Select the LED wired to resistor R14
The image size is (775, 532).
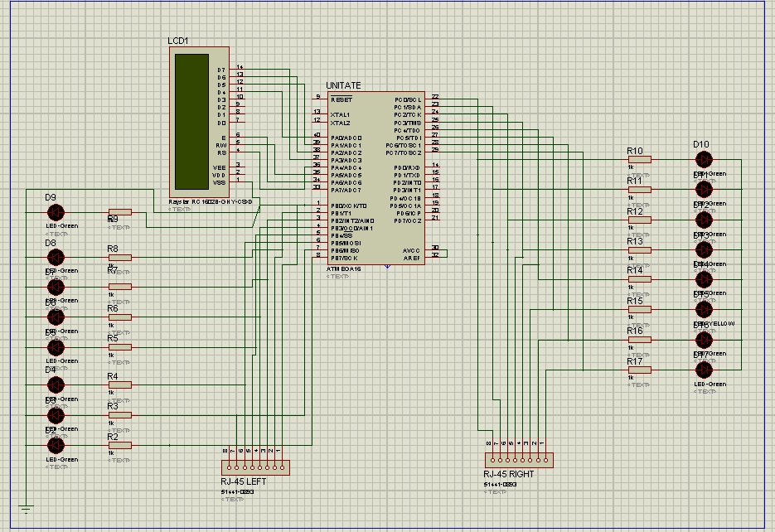(x=704, y=279)
